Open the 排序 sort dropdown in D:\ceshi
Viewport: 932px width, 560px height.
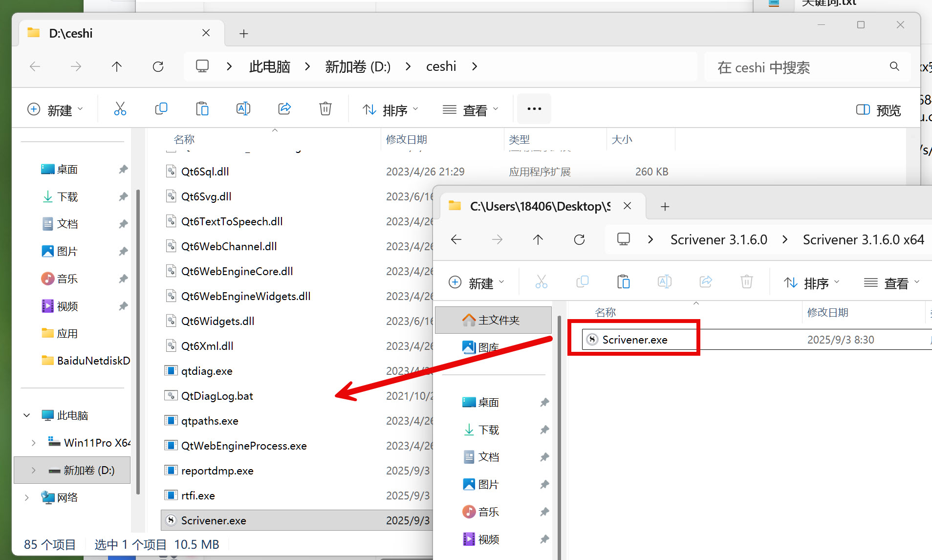(390, 110)
